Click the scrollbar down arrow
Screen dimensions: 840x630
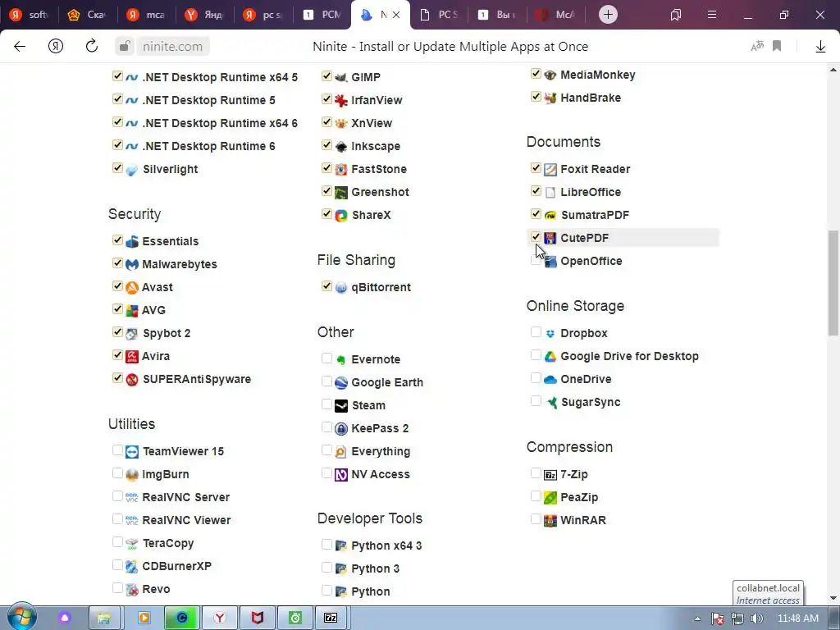(x=833, y=598)
